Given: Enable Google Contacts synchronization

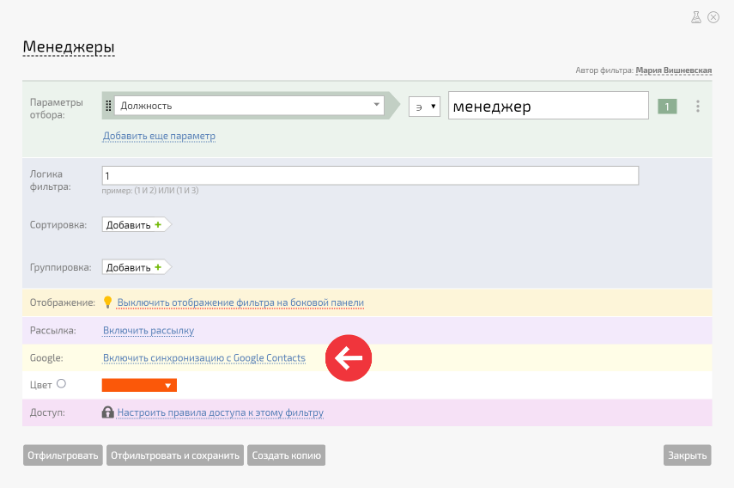Looking at the screenshot, I should pos(204,358).
